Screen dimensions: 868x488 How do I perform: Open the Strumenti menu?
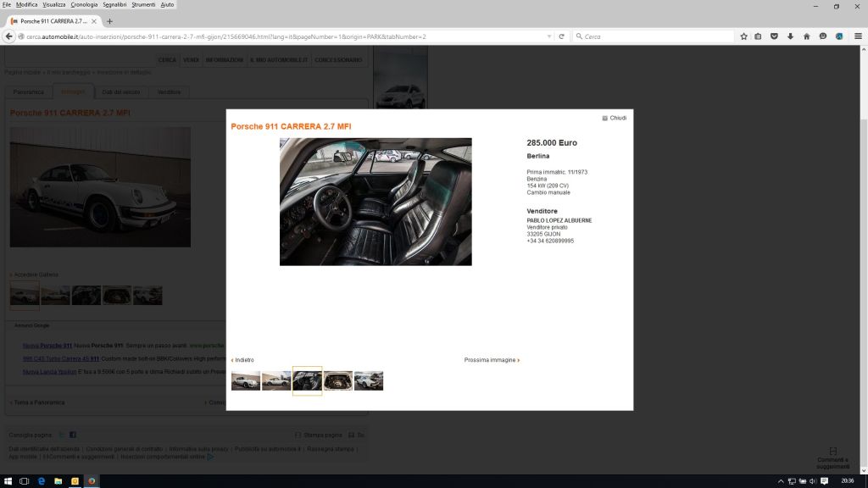pyautogui.click(x=143, y=4)
